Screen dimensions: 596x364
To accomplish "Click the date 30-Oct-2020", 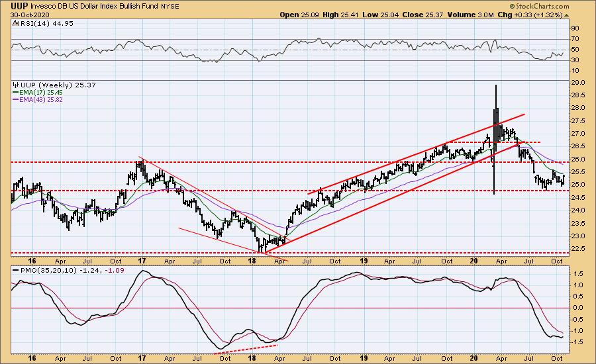I will point(30,15).
